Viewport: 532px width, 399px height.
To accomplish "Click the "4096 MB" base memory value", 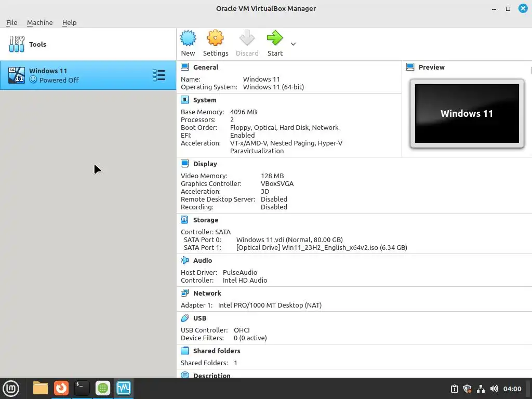I will click(x=243, y=112).
